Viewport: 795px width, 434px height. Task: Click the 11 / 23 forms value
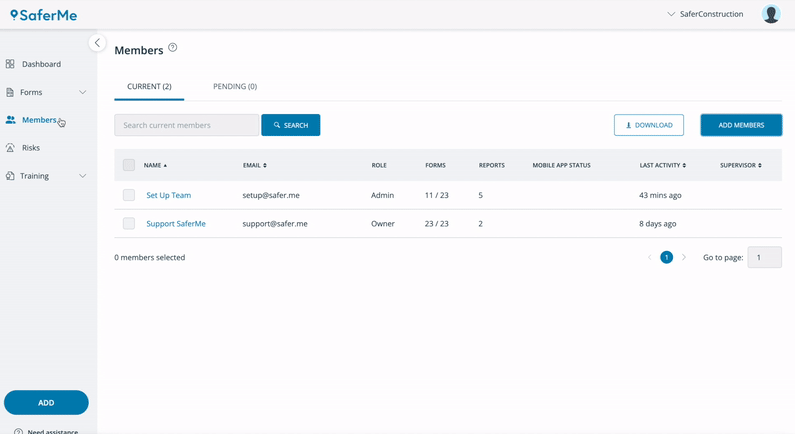click(x=437, y=195)
